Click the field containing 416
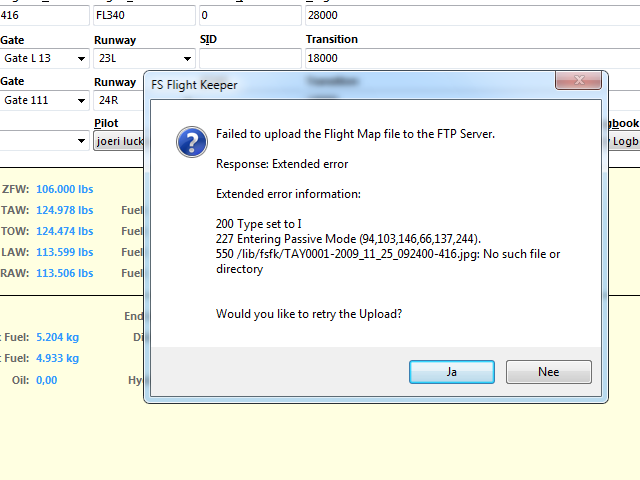 [x=44, y=16]
